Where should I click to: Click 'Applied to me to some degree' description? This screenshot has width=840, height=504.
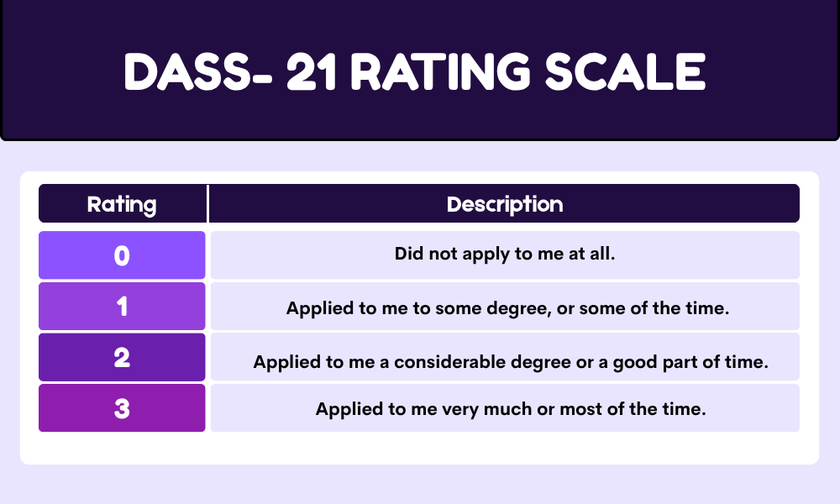pyautogui.click(x=507, y=308)
